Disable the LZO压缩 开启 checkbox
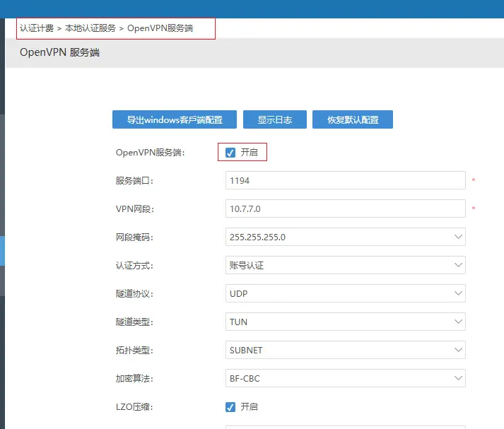The height and width of the screenshot is (429, 504). pos(230,407)
